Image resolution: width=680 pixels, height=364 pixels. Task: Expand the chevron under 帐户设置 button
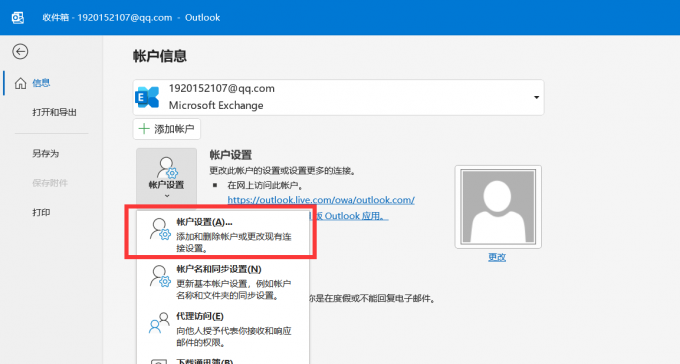[167, 196]
